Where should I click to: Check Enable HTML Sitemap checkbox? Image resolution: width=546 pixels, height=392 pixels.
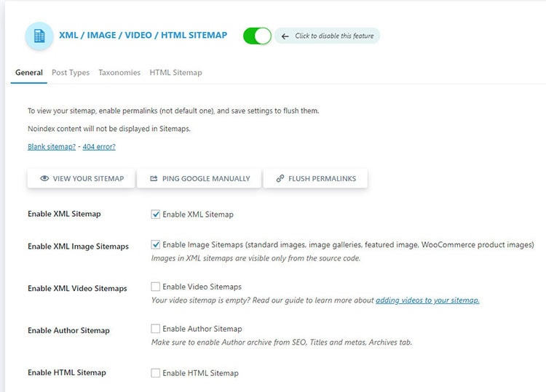[155, 373]
